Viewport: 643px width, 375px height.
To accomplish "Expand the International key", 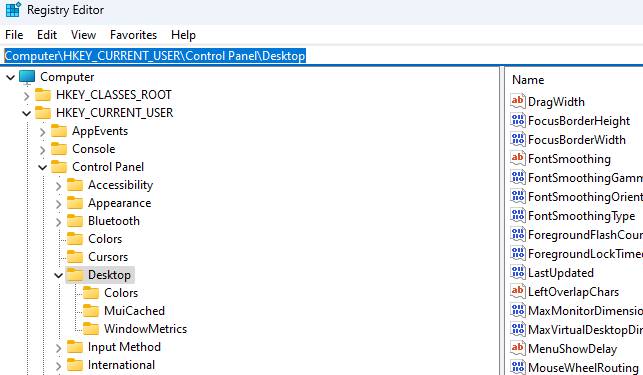I will 58,366.
